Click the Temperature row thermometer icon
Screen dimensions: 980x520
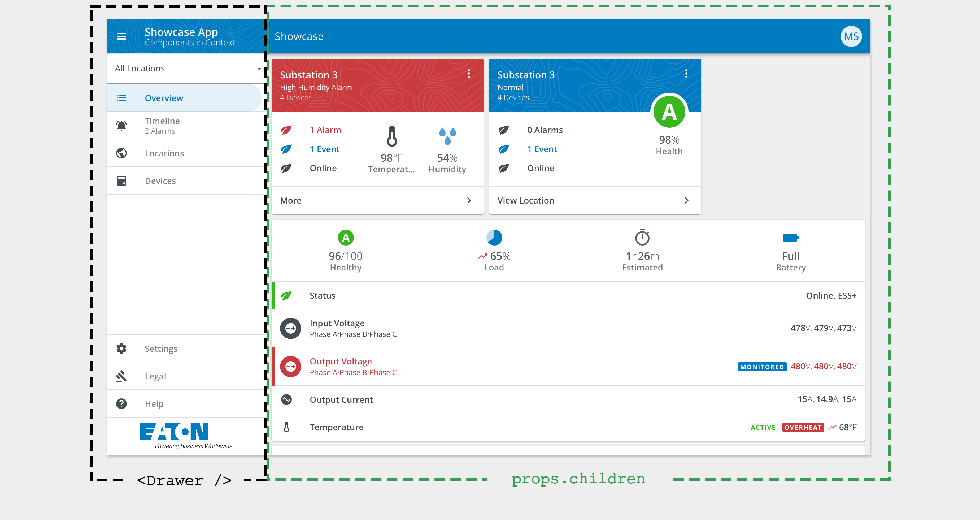(x=286, y=428)
